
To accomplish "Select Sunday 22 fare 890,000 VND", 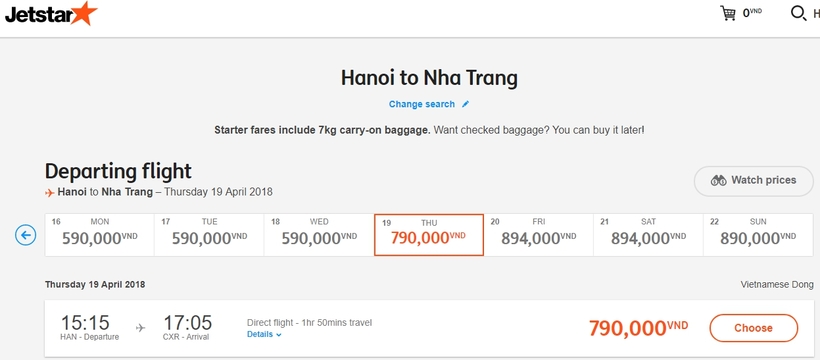I will pos(758,235).
